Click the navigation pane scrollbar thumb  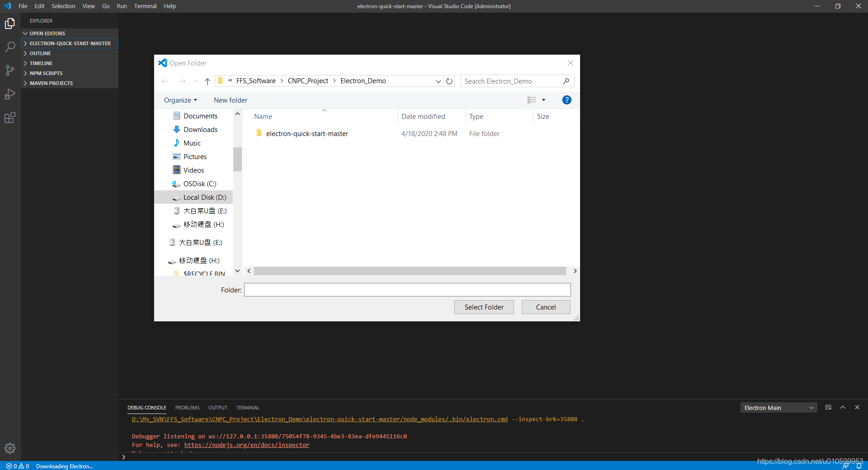click(x=237, y=159)
